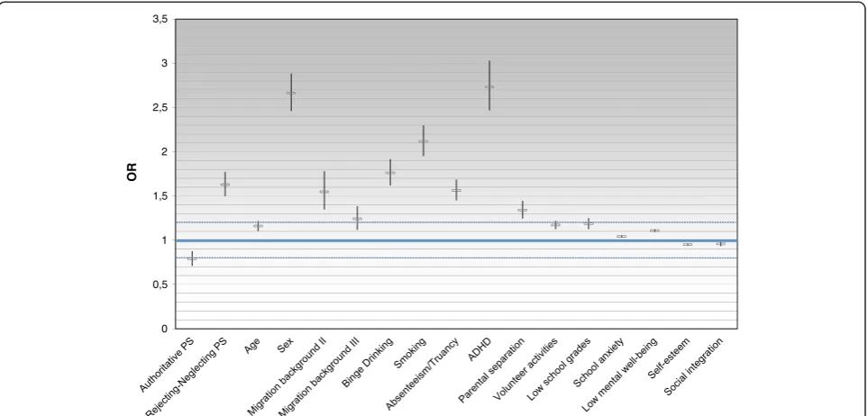Select the Binge Drinking odds ratio marker

[390, 173]
